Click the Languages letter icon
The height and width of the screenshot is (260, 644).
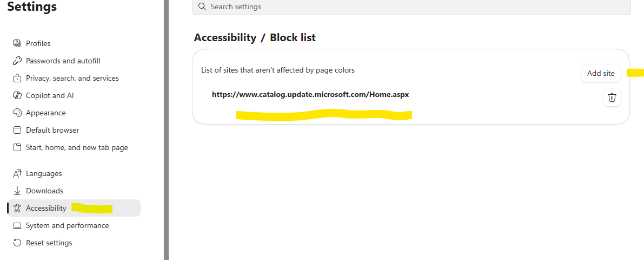tap(17, 174)
